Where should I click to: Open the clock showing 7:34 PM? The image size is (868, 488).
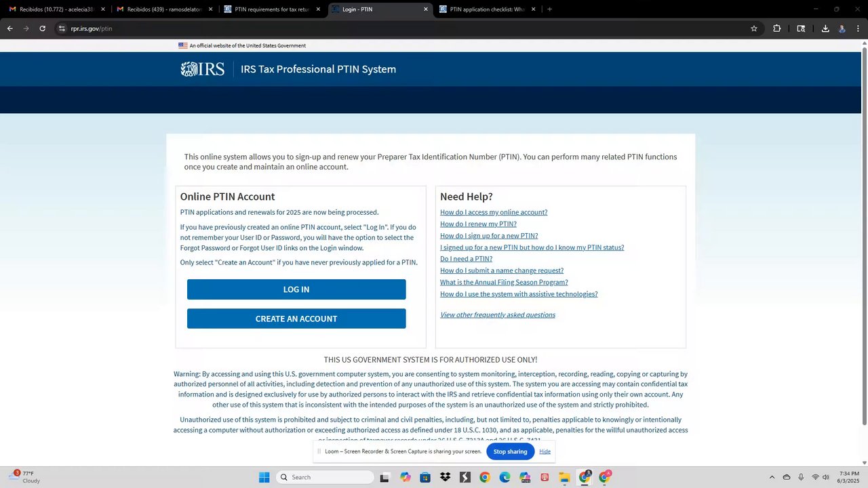click(849, 477)
